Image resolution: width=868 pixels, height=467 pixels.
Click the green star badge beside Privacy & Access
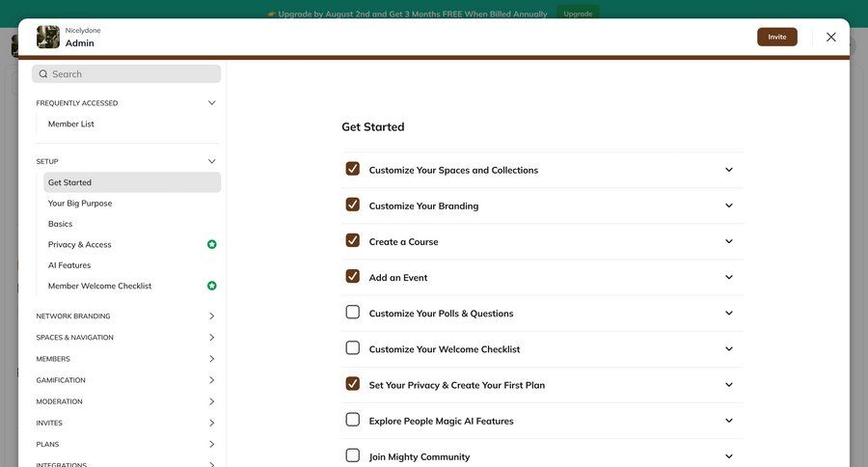pyautogui.click(x=211, y=244)
